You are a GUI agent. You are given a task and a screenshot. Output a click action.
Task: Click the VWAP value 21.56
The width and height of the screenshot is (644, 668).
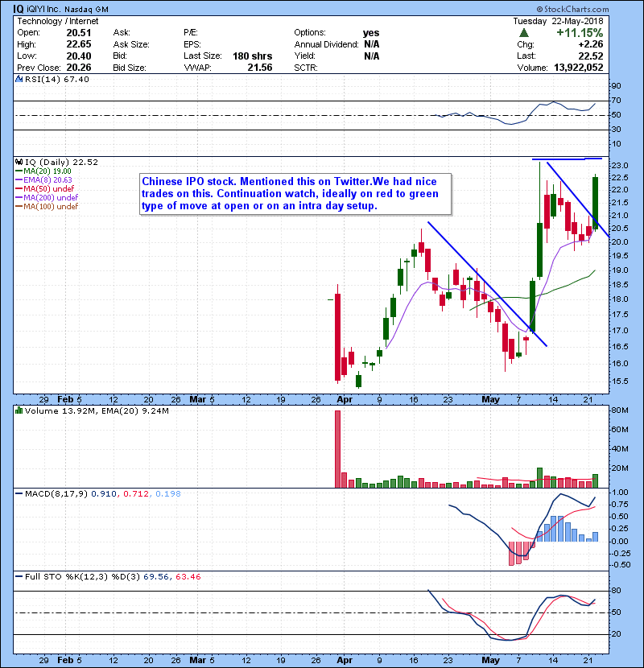point(260,68)
